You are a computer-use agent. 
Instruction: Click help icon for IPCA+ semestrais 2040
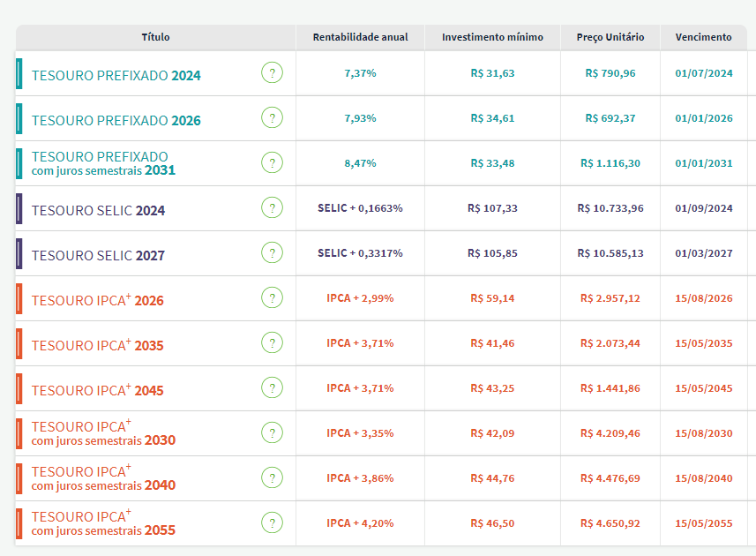pos(272,478)
